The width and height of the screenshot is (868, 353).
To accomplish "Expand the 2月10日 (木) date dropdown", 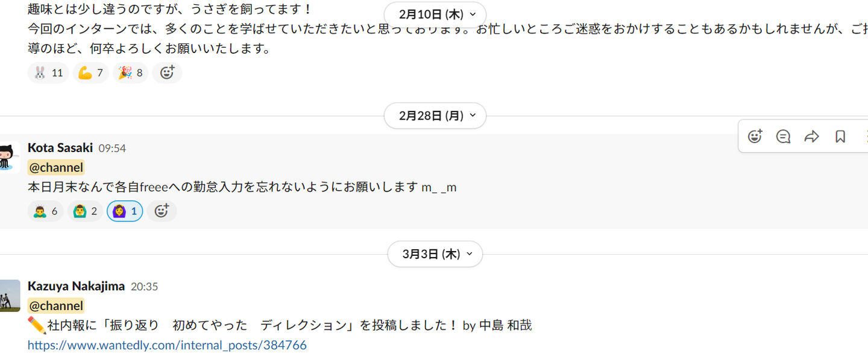I will 435,14.
